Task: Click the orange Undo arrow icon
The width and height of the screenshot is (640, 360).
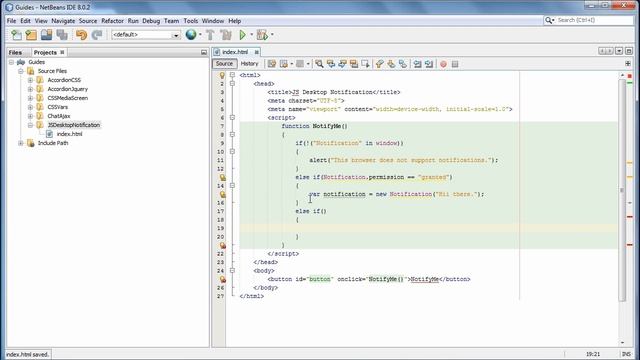Action: (81, 35)
